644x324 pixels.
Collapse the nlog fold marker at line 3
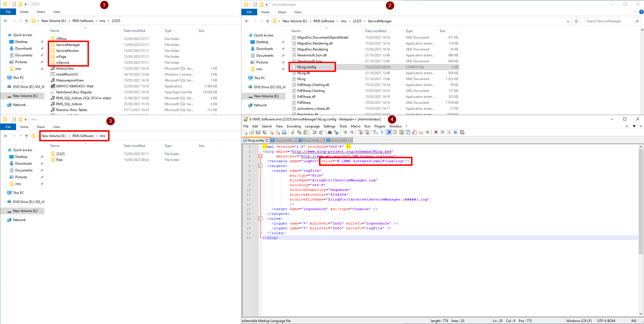point(260,156)
